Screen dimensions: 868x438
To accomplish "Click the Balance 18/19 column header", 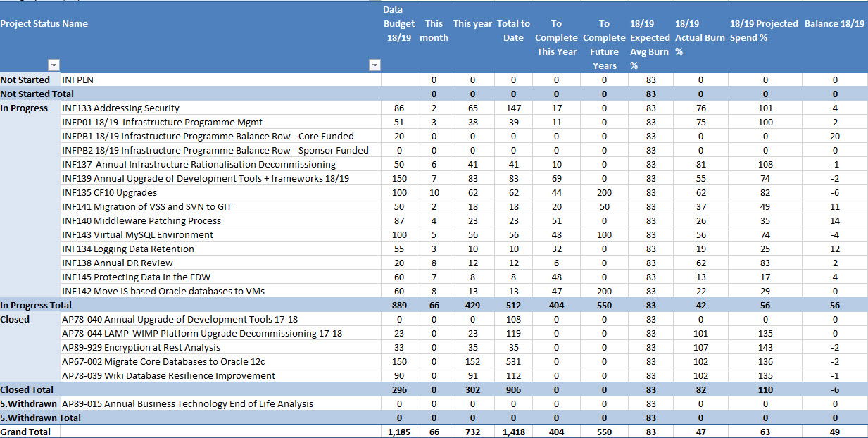I will point(834,23).
